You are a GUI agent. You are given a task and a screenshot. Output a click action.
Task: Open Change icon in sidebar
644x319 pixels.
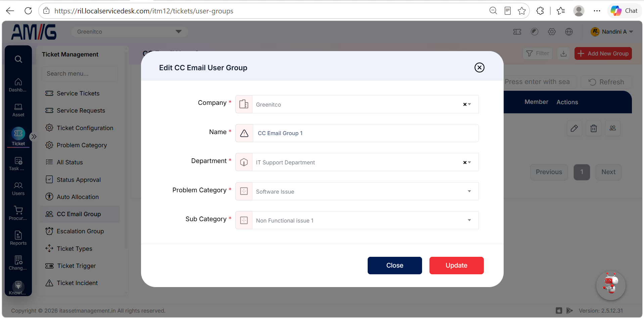coord(18,263)
